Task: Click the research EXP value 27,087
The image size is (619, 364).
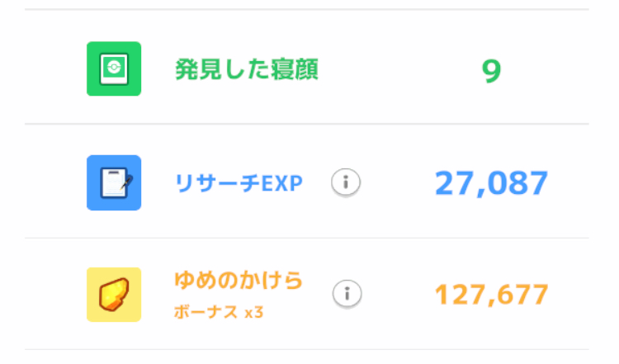Action: point(492,183)
